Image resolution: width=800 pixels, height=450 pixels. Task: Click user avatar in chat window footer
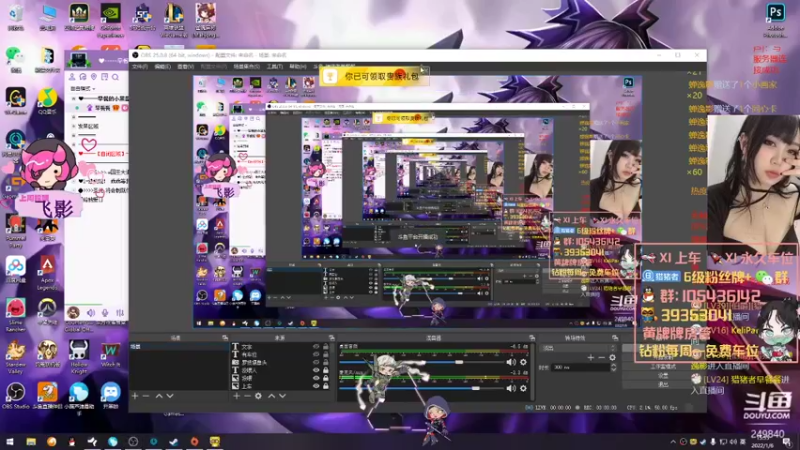[74, 312]
